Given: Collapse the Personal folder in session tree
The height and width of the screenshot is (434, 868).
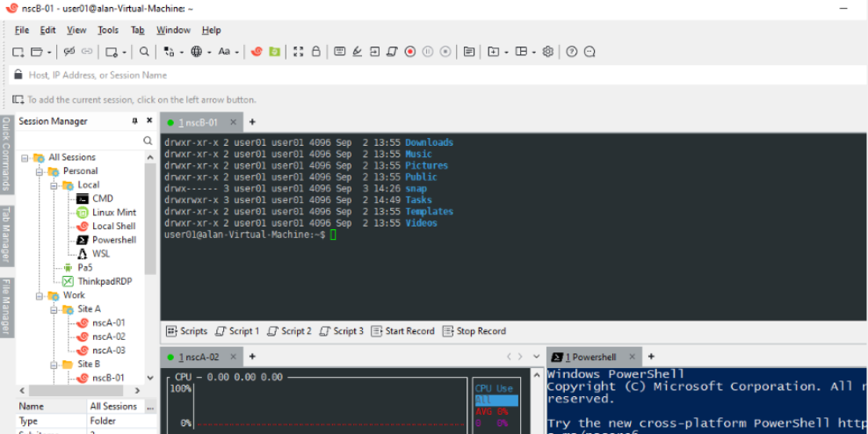Looking at the screenshot, I should pos(40,171).
